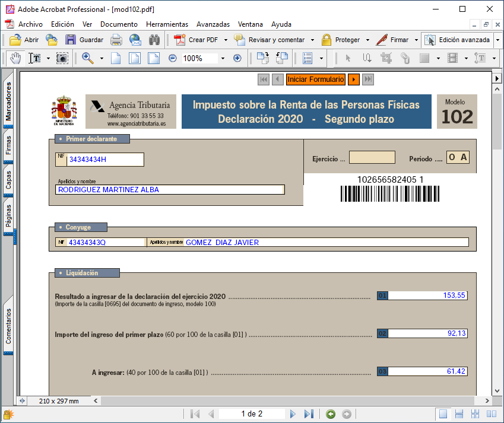Click the read article list icon
Image resolution: width=504 pixels, height=423 pixels.
point(308,58)
